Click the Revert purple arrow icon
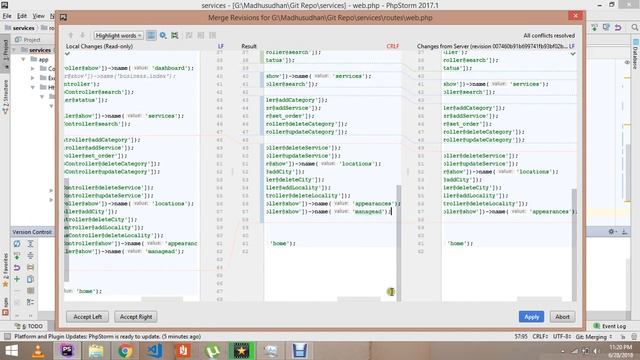The height and width of the screenshot is (360, 640). click(17, 267)
